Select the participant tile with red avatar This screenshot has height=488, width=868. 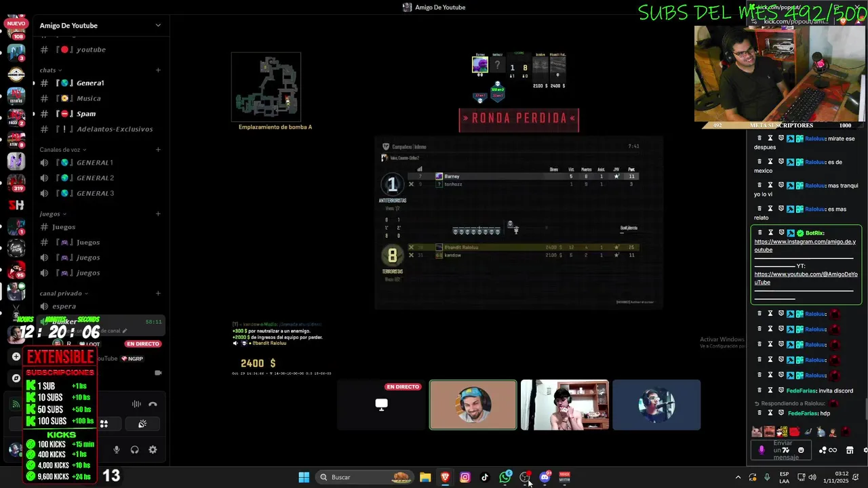(656, 405)
